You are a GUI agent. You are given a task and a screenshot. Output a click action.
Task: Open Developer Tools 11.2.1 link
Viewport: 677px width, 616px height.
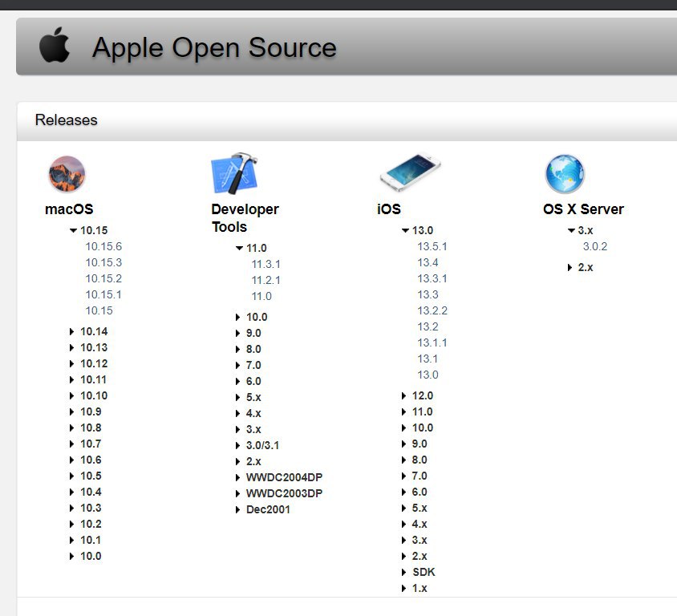point(266,280)
